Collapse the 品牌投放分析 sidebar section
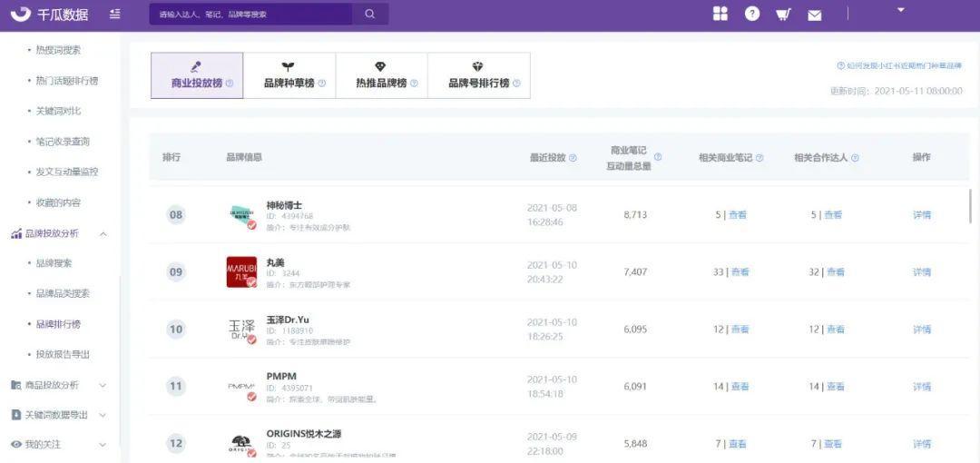 103,233
